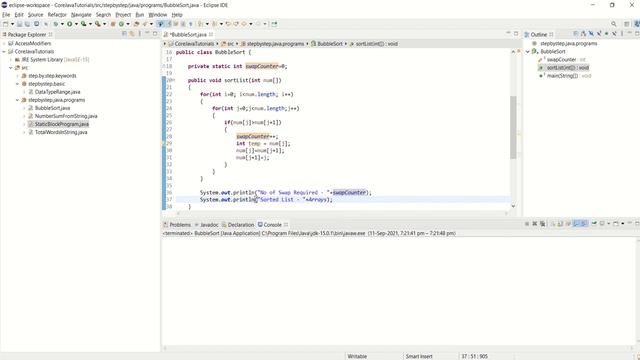Select the Console tab

click(273, 225)
